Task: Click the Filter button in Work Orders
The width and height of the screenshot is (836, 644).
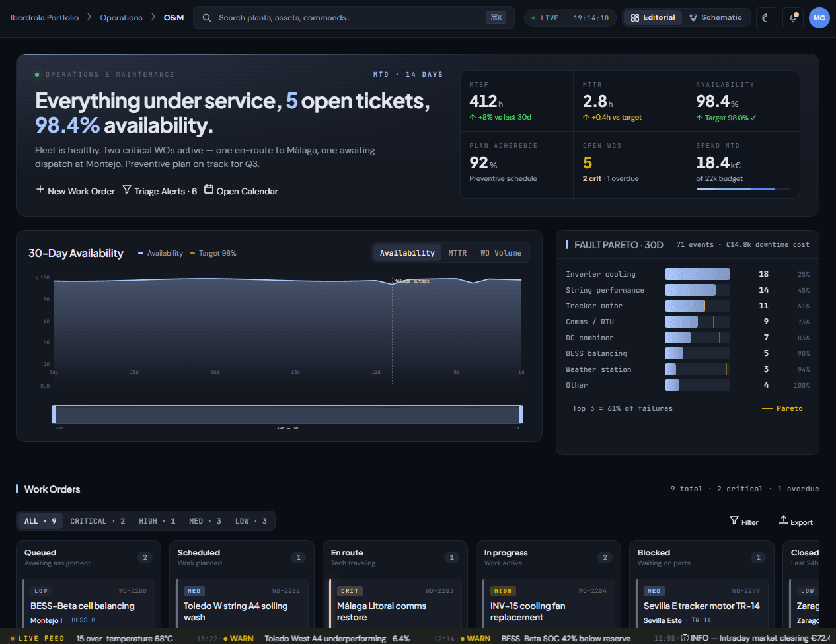Action: [x=744, y=522]
